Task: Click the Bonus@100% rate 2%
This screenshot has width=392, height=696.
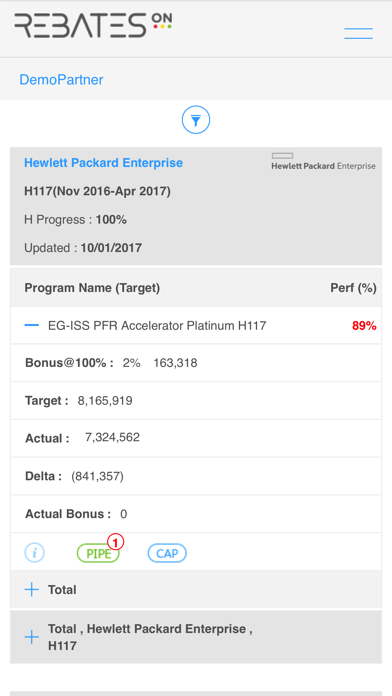Action: [x=131, y=363]
